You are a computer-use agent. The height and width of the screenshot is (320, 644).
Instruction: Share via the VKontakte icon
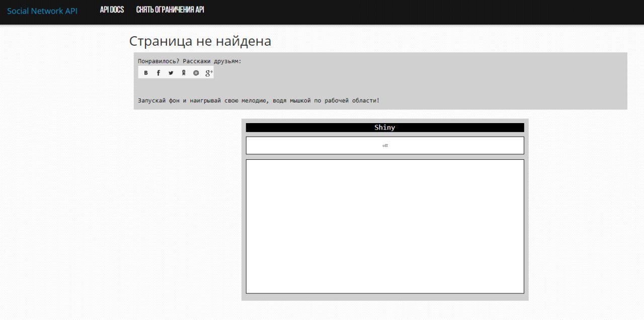(146, 73)
